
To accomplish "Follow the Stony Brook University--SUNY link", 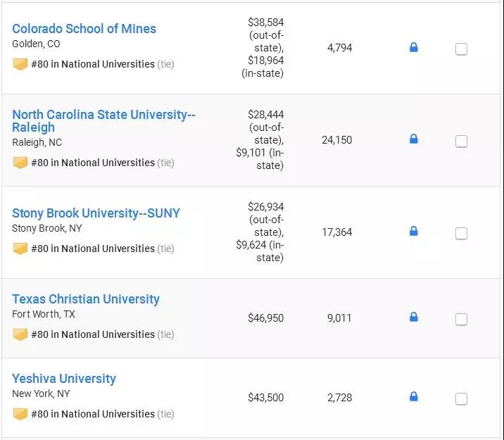I will (96, 213).
